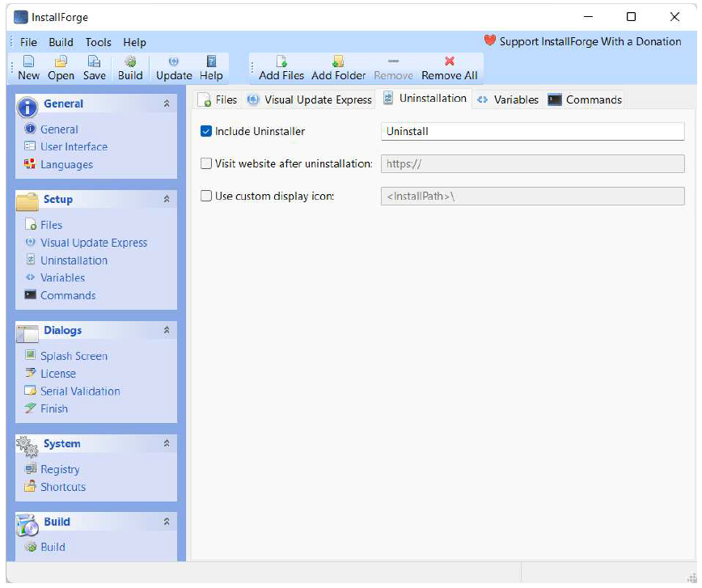This screenshot has width=702, height=588.
Task: Open the Tools menu
Action: [x=98, y=42]
